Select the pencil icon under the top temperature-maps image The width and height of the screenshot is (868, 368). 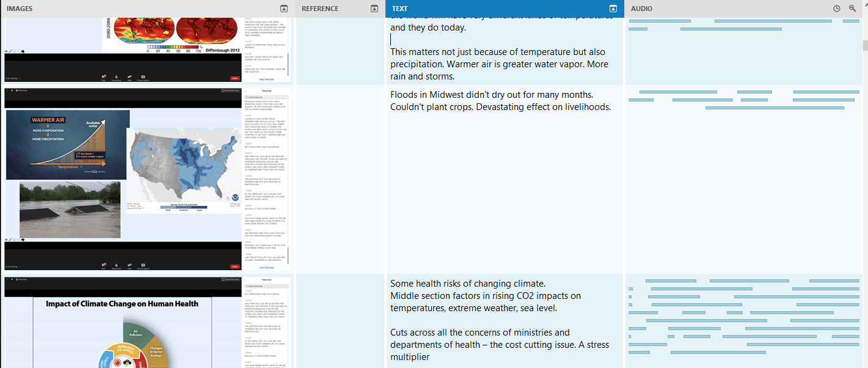[x=10, y=51]
